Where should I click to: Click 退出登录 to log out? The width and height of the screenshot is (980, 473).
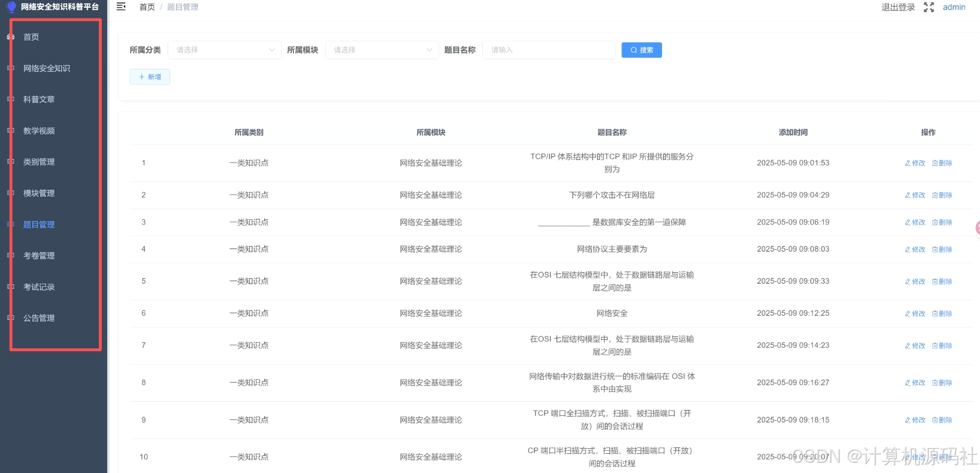tap(898, 7)
